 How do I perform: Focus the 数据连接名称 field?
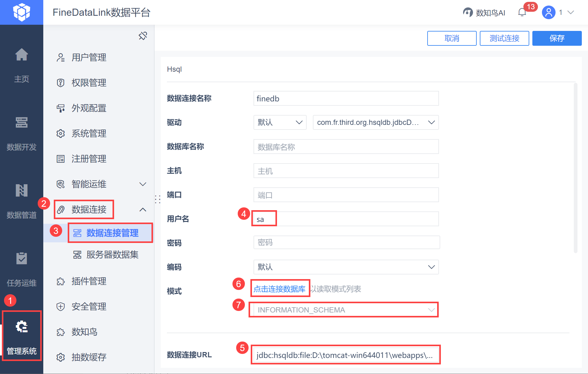point(346,98)
